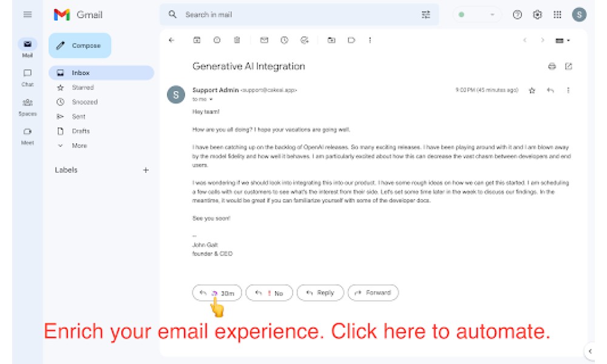Go back to inbox arrow
Screen dimensions: 607x364
[x=172, y=40]
